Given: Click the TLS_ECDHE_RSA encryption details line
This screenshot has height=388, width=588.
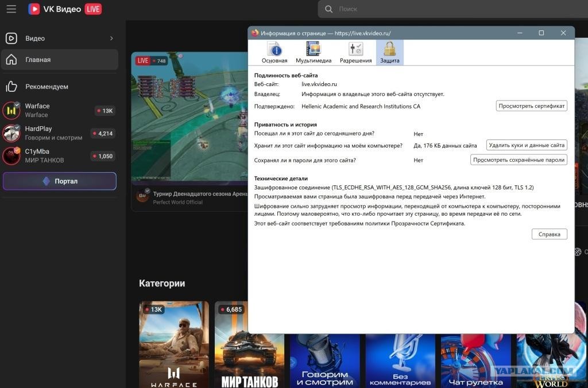Looking at the screenshot, I should tap(394, 188).
